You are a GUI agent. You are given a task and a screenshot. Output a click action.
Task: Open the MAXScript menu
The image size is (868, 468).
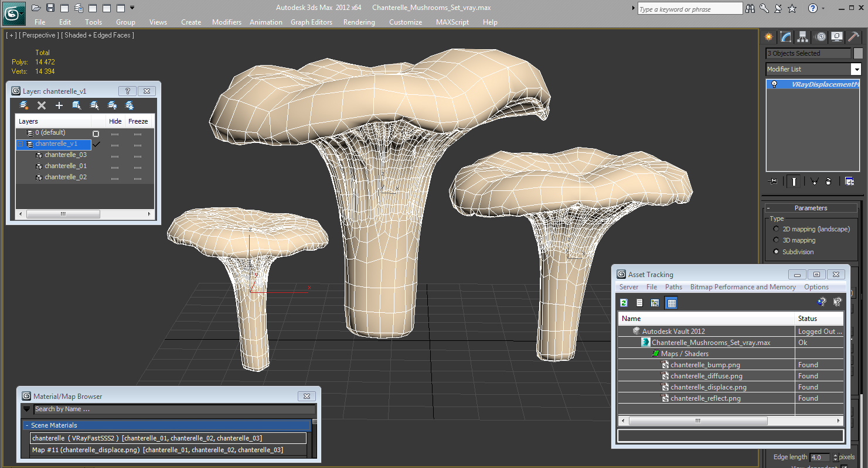pos(452,22)
